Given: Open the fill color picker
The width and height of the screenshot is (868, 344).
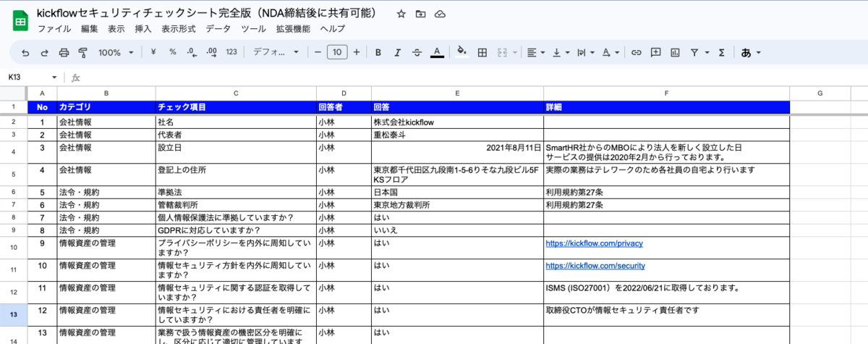Looking at the screenshot, I should pyautogui.click(x=463, y=52).
